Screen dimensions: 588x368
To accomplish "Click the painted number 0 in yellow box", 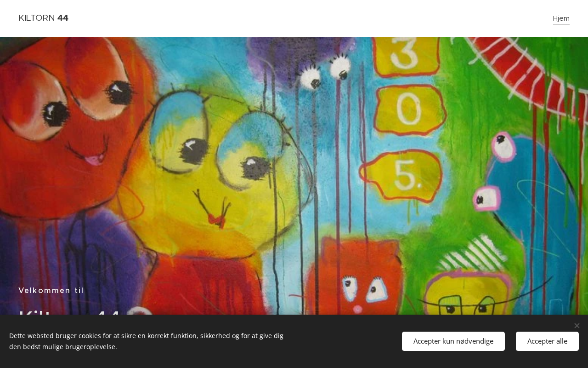I will (x=409, y=110).
